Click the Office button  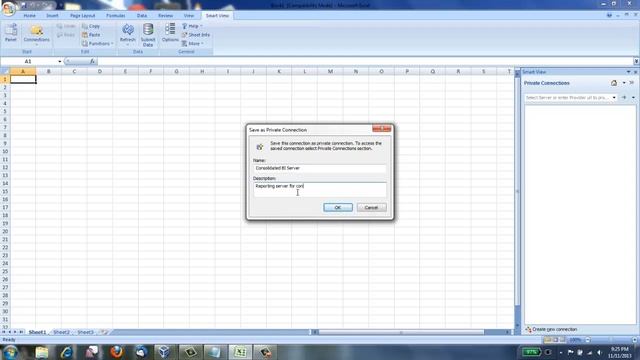pyautogui.click(x=8, y=8)
